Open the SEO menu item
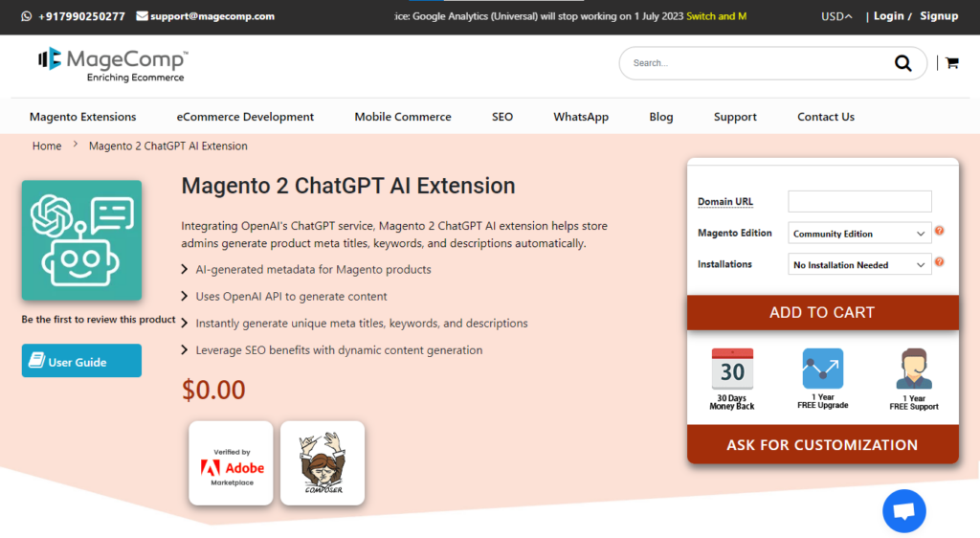 click(x=502, y=117)
